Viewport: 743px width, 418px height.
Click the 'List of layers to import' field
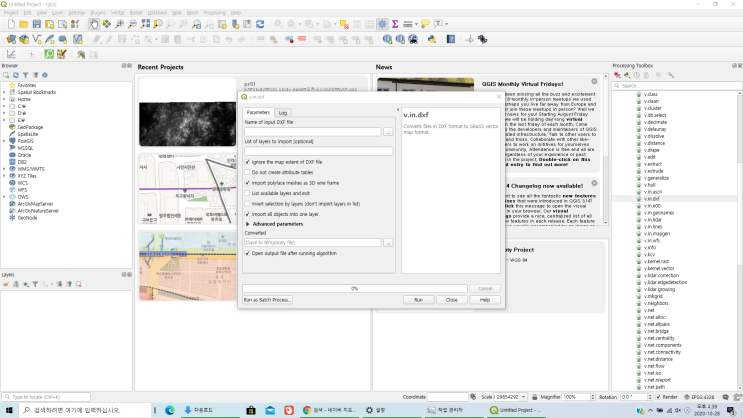point(318,151)
